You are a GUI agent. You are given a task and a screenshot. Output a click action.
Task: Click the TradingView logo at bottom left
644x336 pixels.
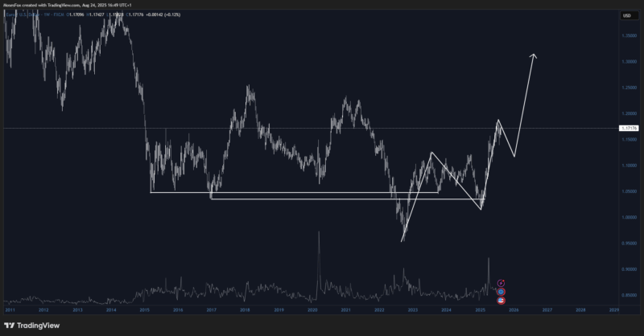pyautogui.click(x=32, y=326)
